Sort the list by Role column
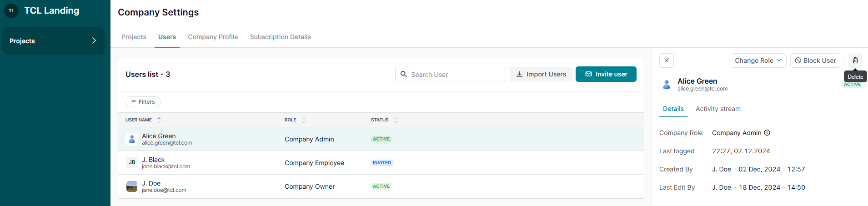 (x=295, y=120)
